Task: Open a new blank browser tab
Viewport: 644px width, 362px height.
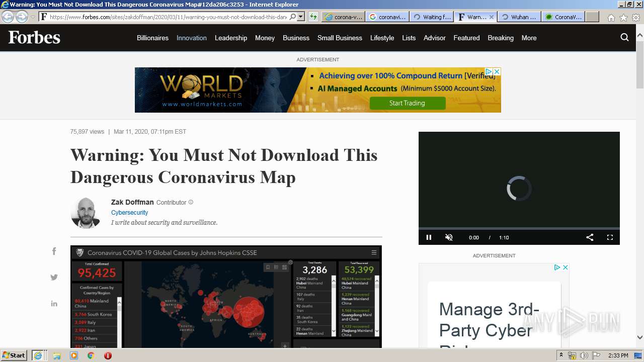Action: [x=592, y=17]
